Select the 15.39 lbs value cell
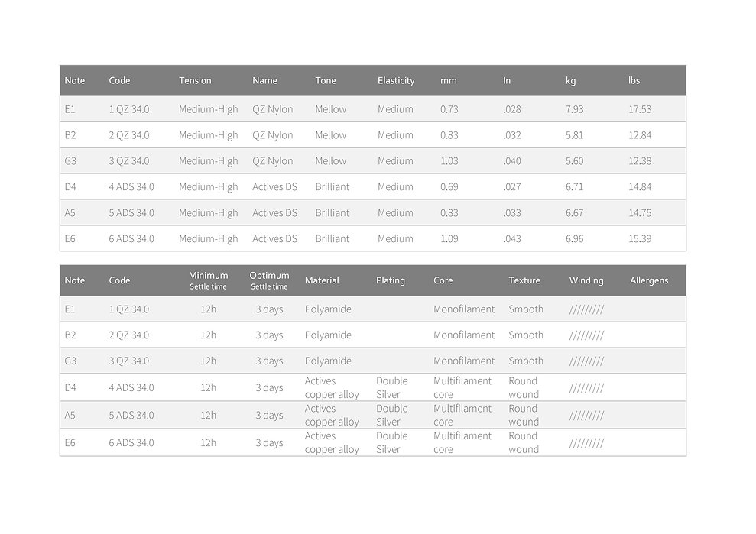 point(640,238)
